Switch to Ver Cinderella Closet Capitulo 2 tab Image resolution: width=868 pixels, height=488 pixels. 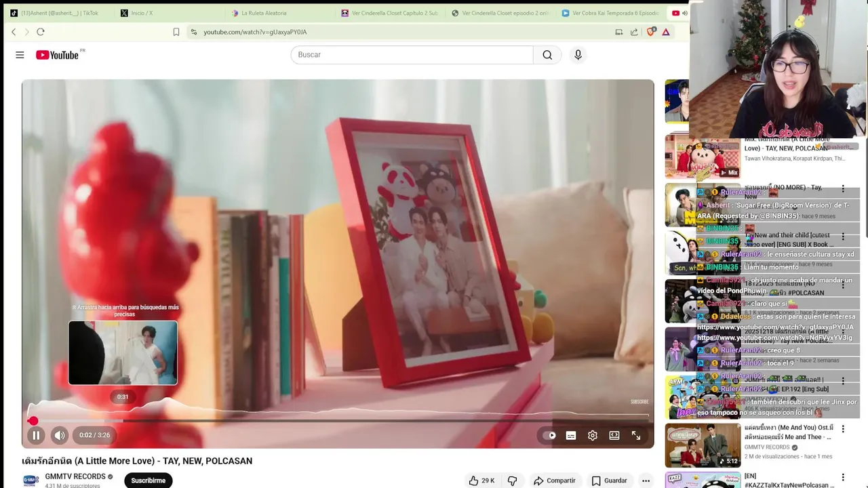click(388, 13)
